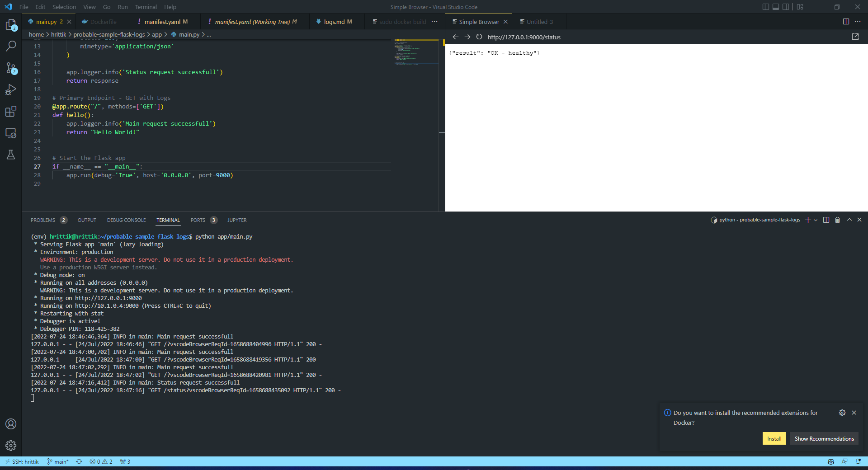Toggle secondary side bar visibility
The height and width of the screenshot is (470, 868).
point(786,7)
